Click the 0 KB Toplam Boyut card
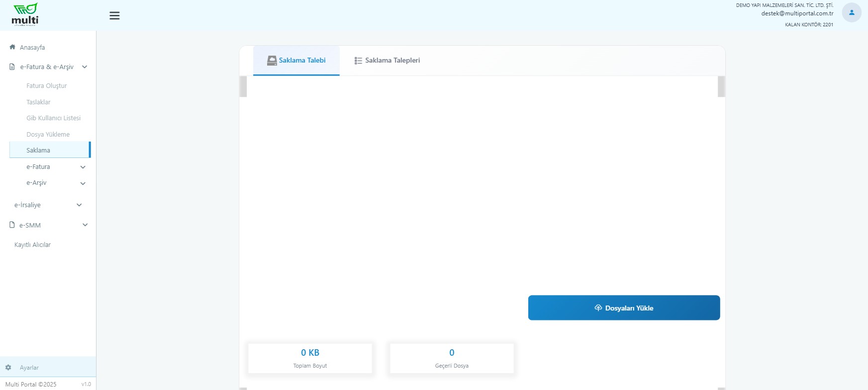The width and height of the screenshot is (868, 390). pos(310,358)
